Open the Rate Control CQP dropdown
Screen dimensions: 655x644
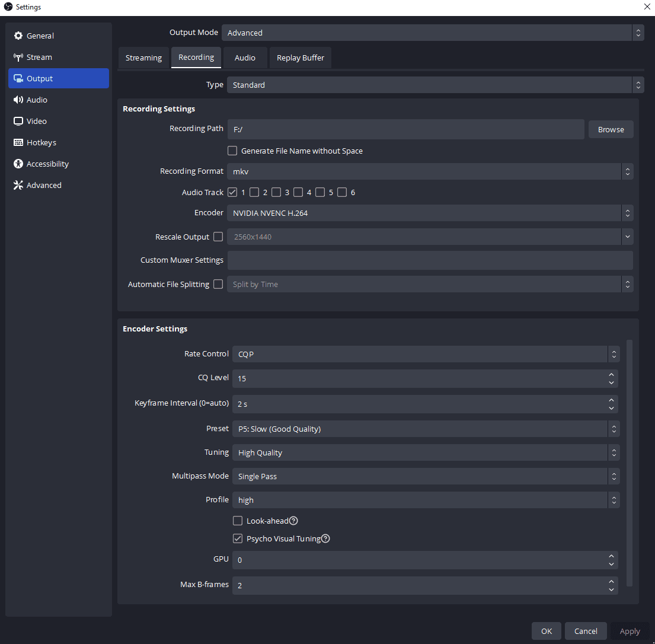426,354
